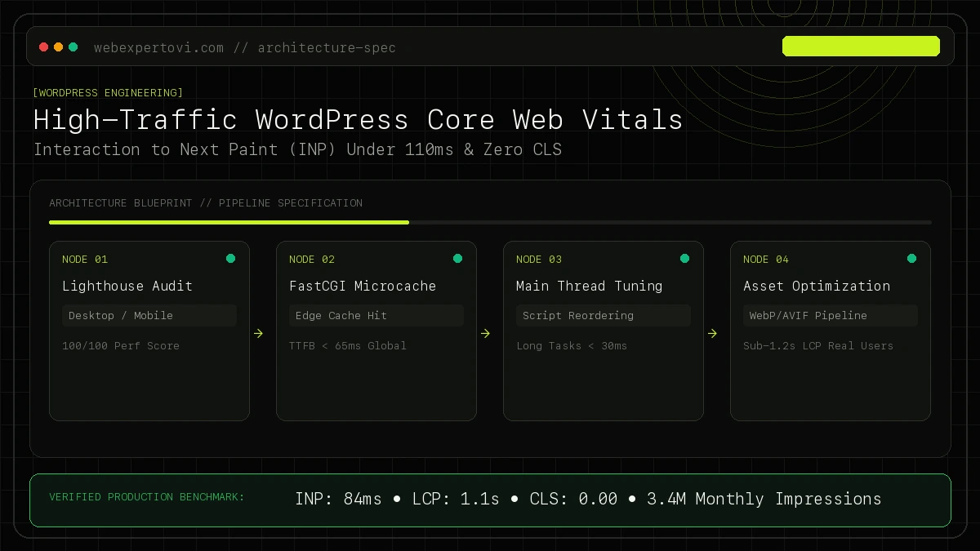This screenshot has width=980, height=551.
Task: Click the green status dot on NODE 04
Action: (x=911, y=259)
